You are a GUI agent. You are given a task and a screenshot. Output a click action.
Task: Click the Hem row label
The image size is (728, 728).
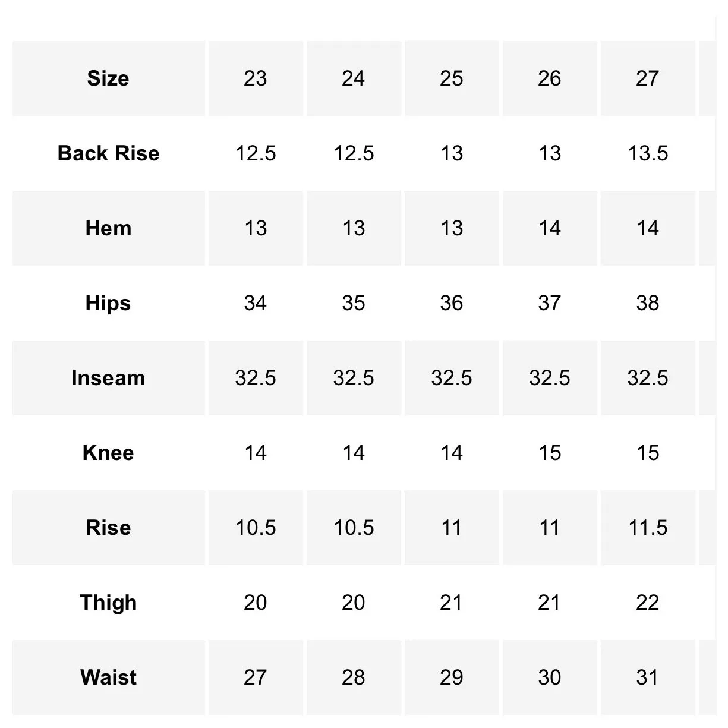[108, 228]
